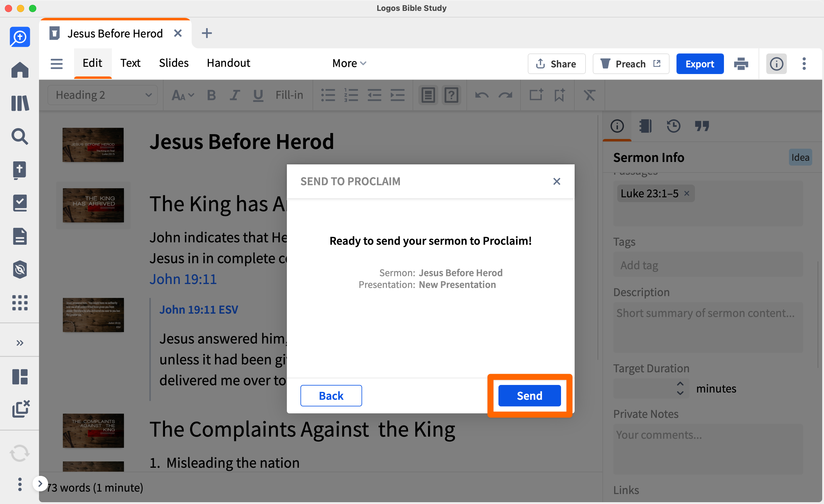
Task: Open the citation quotes panel icon
Action: coord(702,126)
